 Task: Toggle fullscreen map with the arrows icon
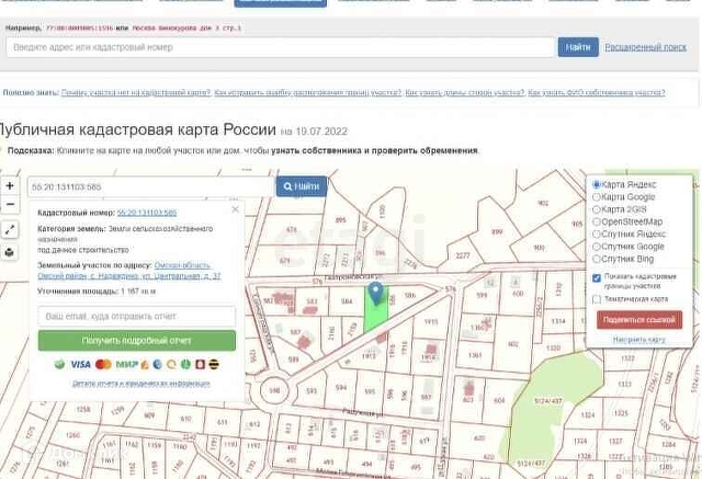(10, 230)
